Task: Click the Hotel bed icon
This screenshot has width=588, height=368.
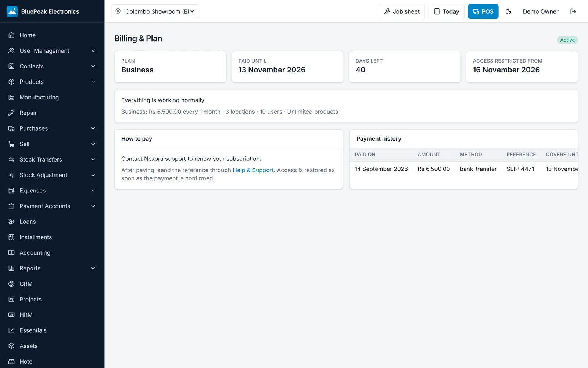Action: point(11,361)
